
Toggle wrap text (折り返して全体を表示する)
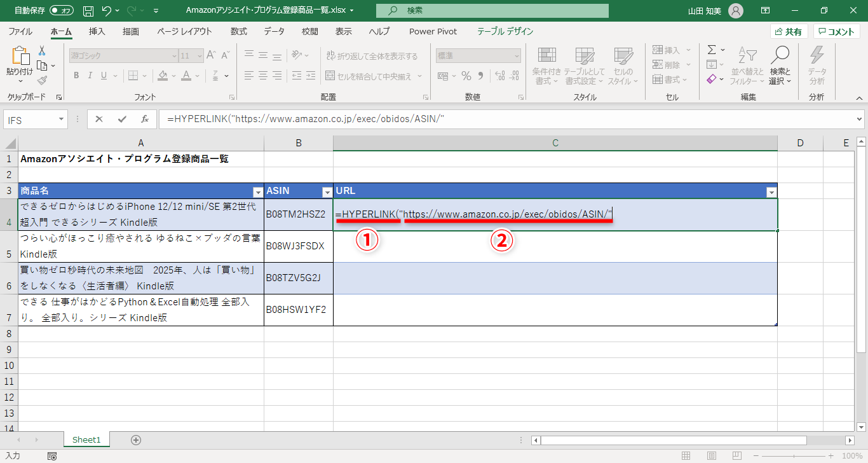[372, 56]
